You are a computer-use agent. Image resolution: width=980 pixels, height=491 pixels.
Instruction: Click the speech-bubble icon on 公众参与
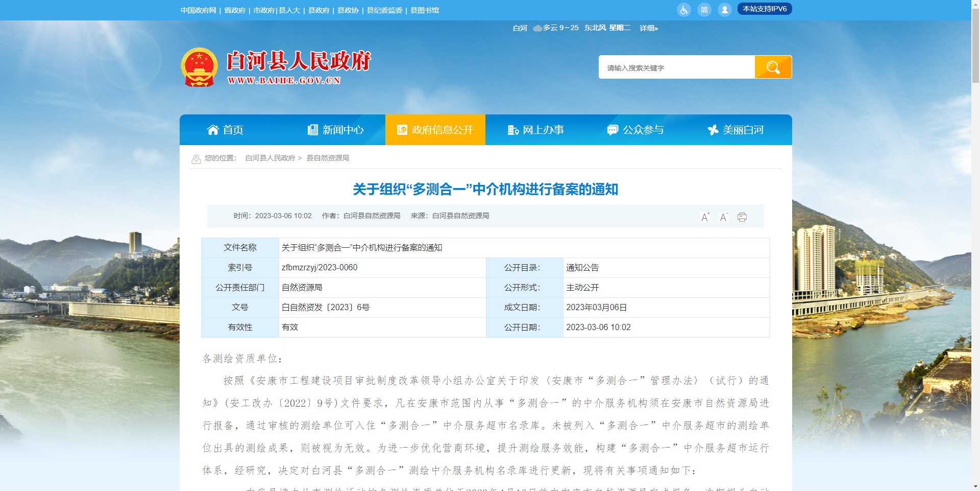point(611,129)
